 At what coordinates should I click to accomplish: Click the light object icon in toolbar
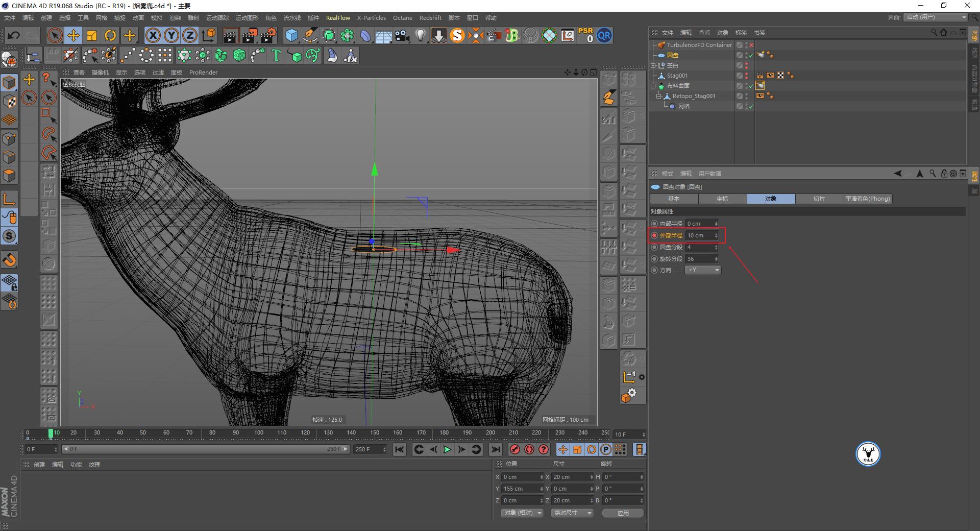coord(420,35)
